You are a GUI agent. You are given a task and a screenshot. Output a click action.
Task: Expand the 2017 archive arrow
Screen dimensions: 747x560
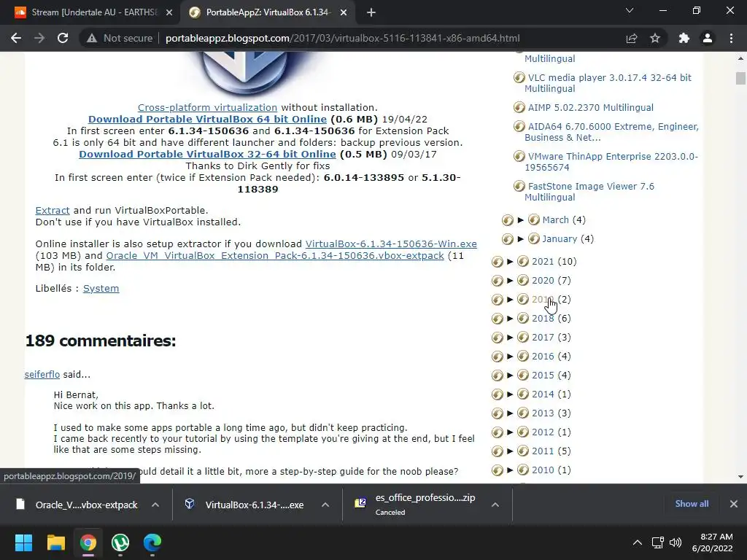[x=510, y=338]
